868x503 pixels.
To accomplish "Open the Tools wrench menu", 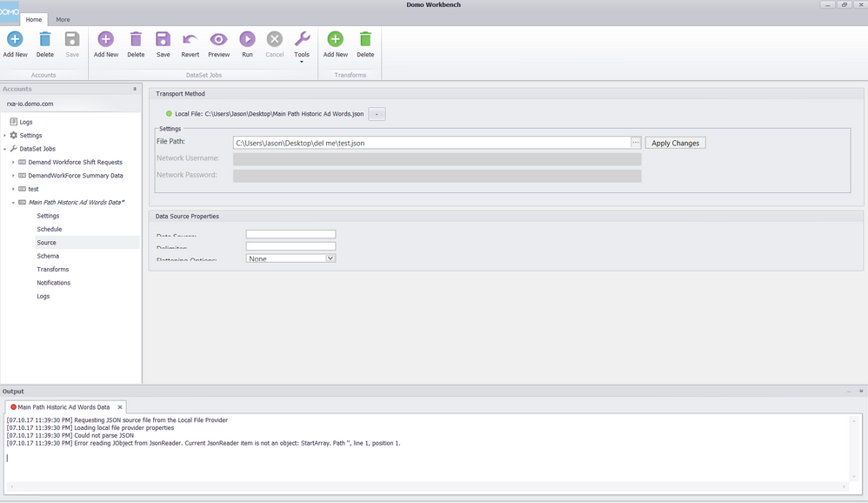I will pyautogui.click(x=302, y=46).
